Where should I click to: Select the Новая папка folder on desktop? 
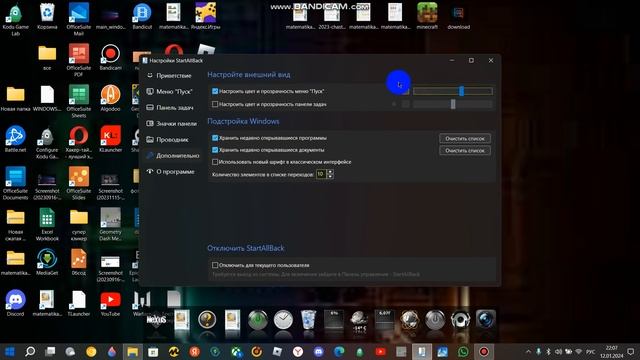tap(16, 98)
